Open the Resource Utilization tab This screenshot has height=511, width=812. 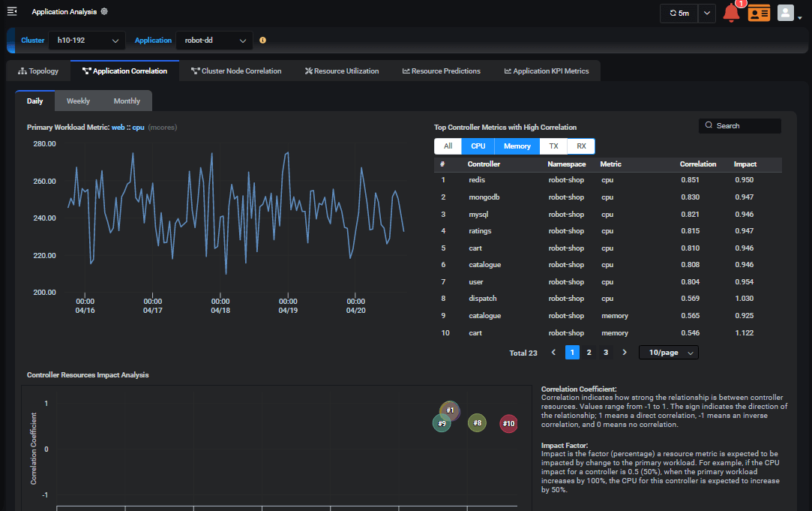342,71
